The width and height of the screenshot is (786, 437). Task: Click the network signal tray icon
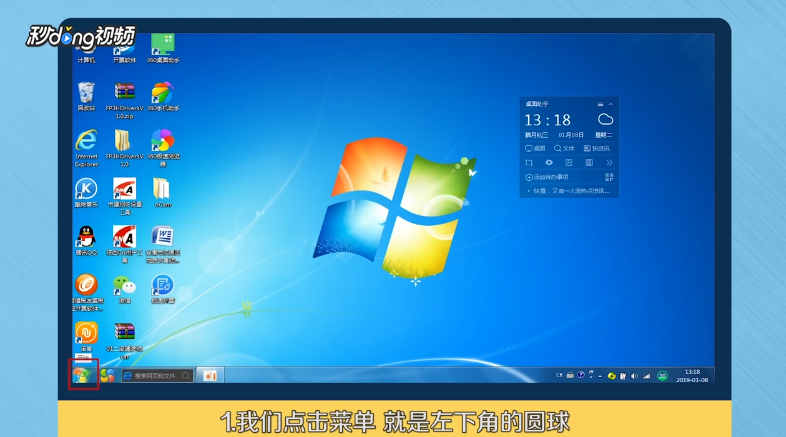[x=646, y=376]
